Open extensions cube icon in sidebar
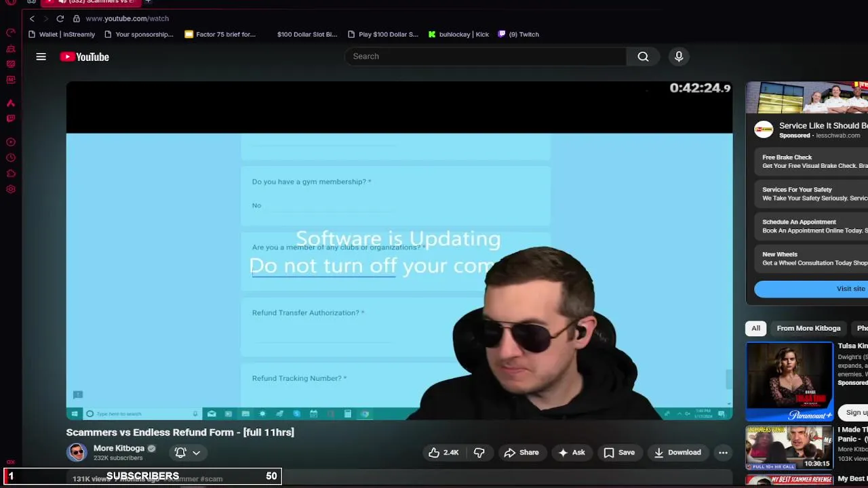This screenshot has height=488, width=868. pos(11,174)
